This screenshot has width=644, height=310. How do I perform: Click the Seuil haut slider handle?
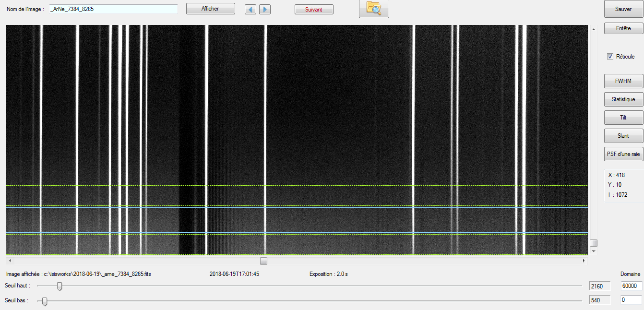[x=60, y=286]
